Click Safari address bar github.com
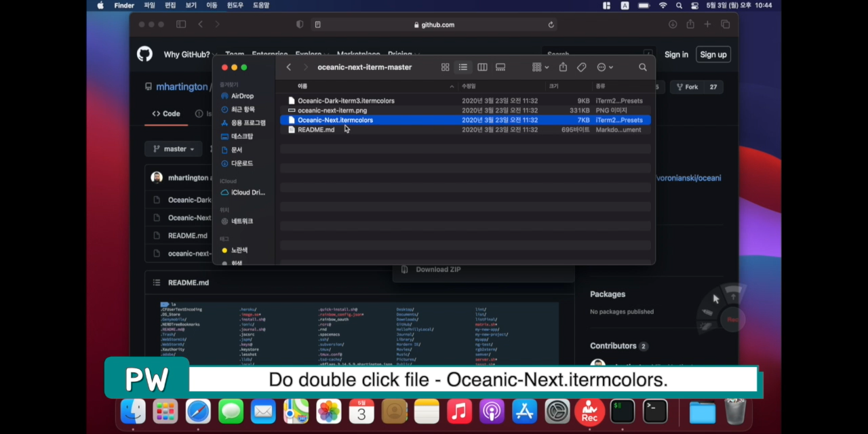 click(434, 24)
